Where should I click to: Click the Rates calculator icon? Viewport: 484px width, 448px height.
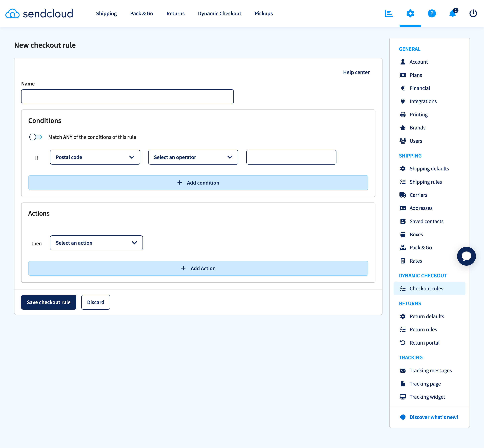click(x=403, y=261)
